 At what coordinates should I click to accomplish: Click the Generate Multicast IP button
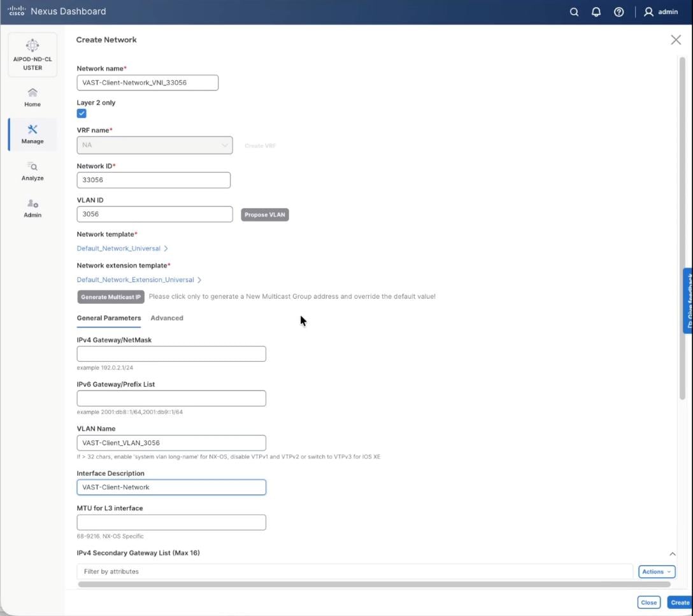[x=110, y=296]
